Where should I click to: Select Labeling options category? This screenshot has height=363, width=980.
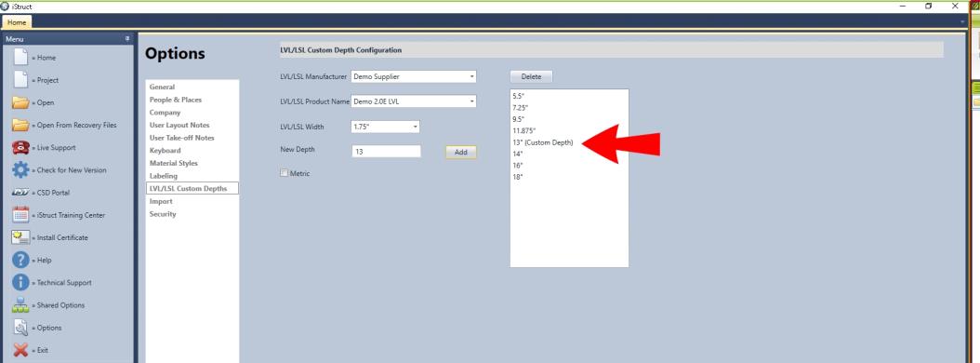tap(163, 176)
